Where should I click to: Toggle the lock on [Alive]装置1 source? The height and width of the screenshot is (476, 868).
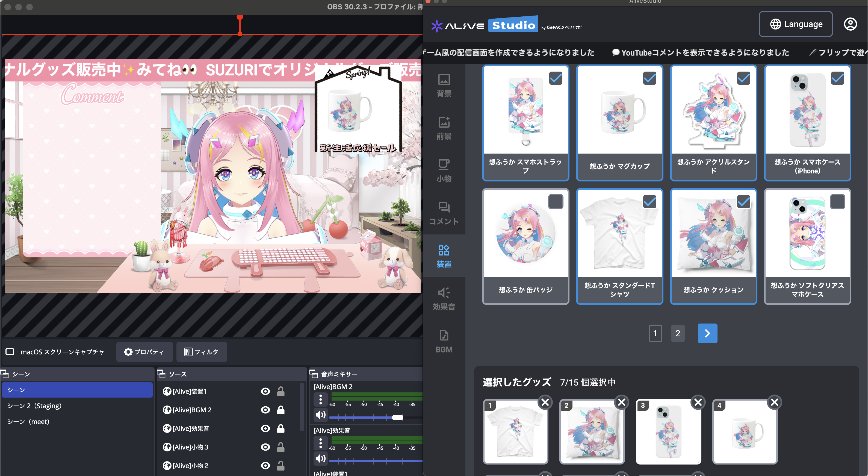click(281, 391)
